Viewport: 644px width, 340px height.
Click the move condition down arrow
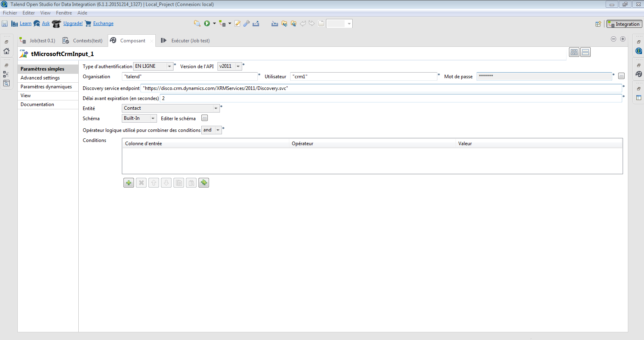166,183
